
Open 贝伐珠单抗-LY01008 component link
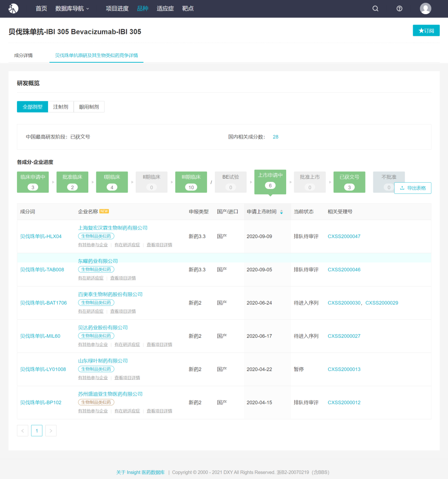(43, 370)
